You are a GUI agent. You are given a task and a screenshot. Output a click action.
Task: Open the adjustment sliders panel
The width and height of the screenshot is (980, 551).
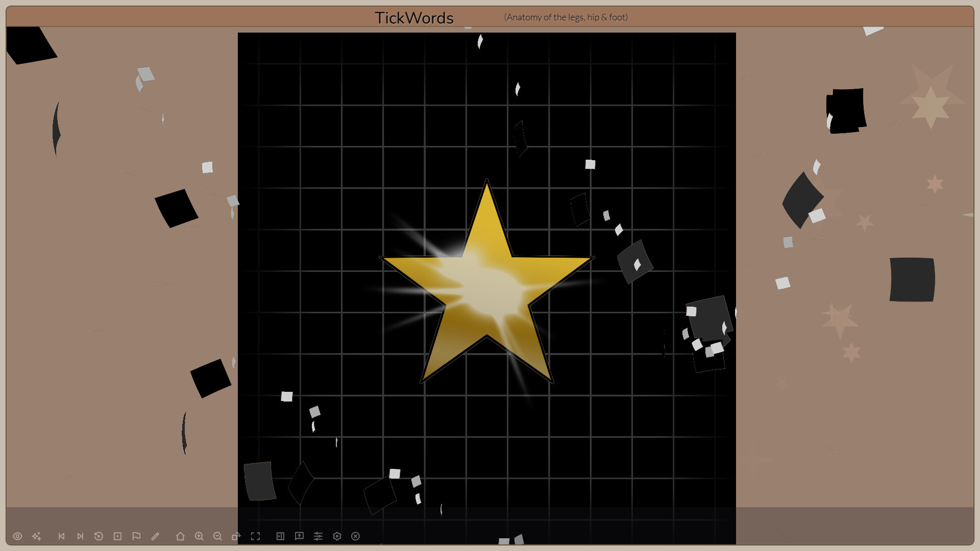pyautogui.click(x=318, y=536)
